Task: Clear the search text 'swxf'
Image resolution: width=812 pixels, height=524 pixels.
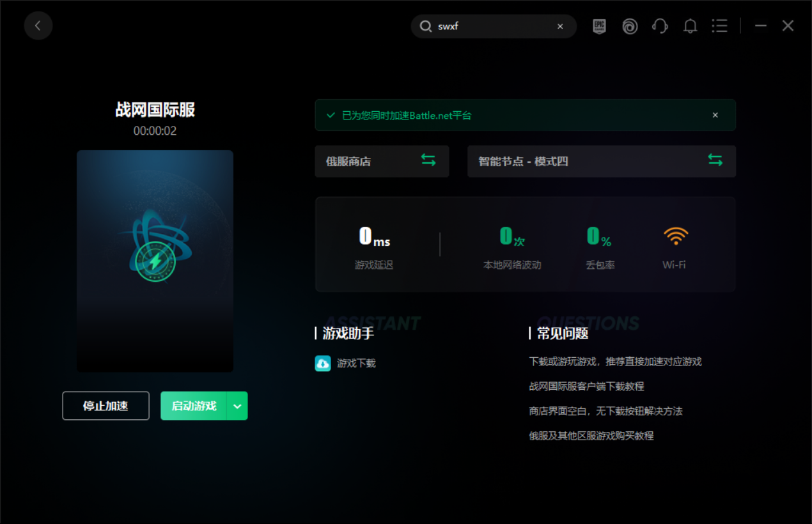Action: [560, 26]
